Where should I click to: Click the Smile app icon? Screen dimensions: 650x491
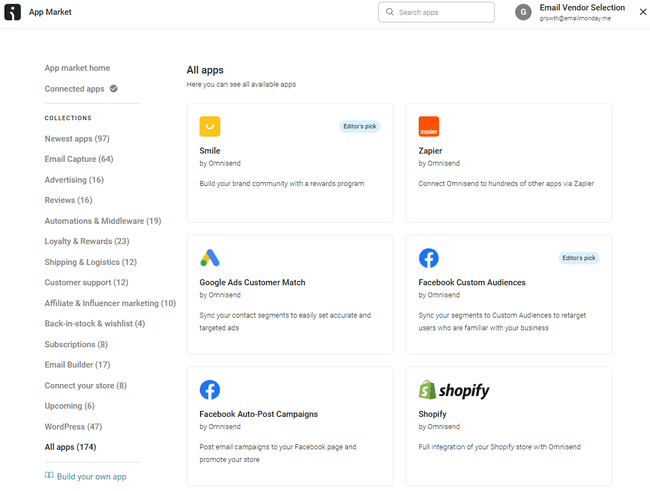pyautogui.click(x=210, y=126)
